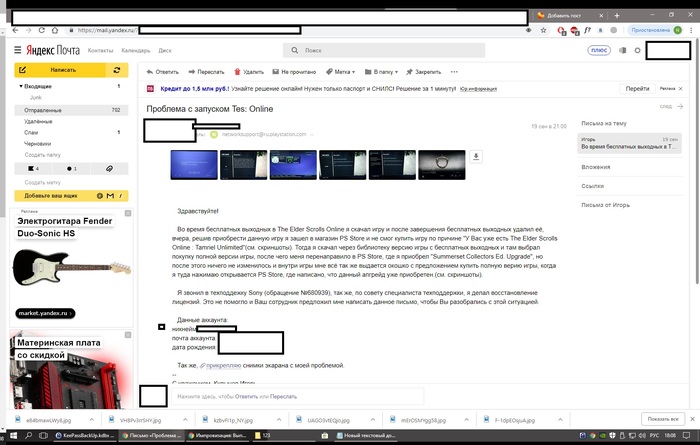
Task: Forward the email with Переслать
Action: tap(206, 72)
